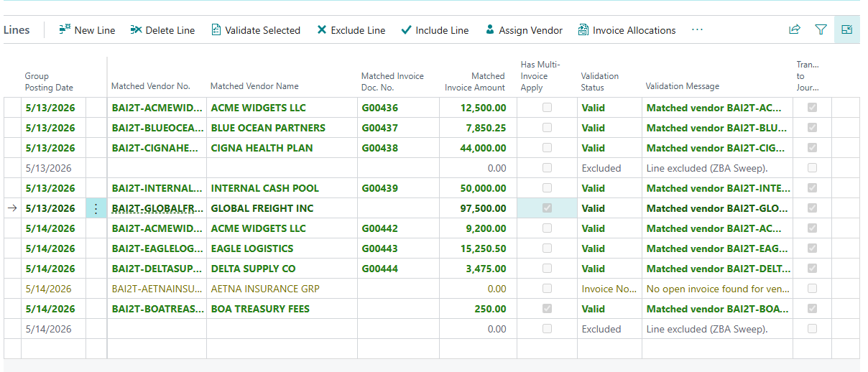This screenshot has width=868, height=372.
Task: Open row menu for GLOBAL FREIGHT INC line
Action: [96, 208]
